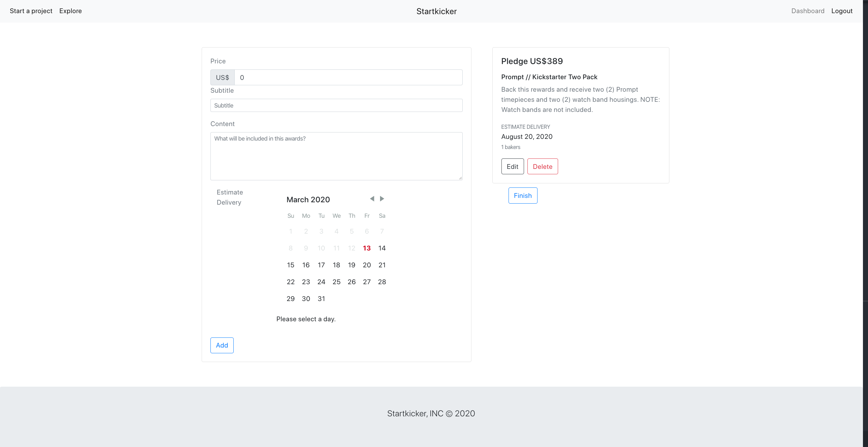Click the Finish button to complete setup
The width and height of the screenshot is (868, 447).
(523, 195)
